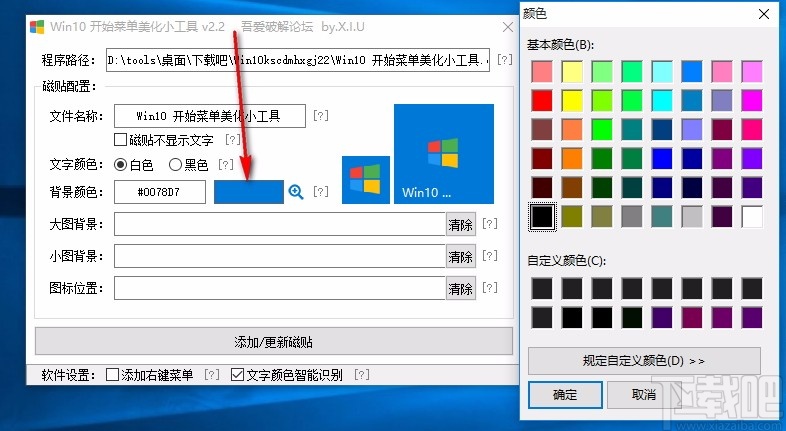
Task: Expand define custom colors button
Action: tap(644, 360)
